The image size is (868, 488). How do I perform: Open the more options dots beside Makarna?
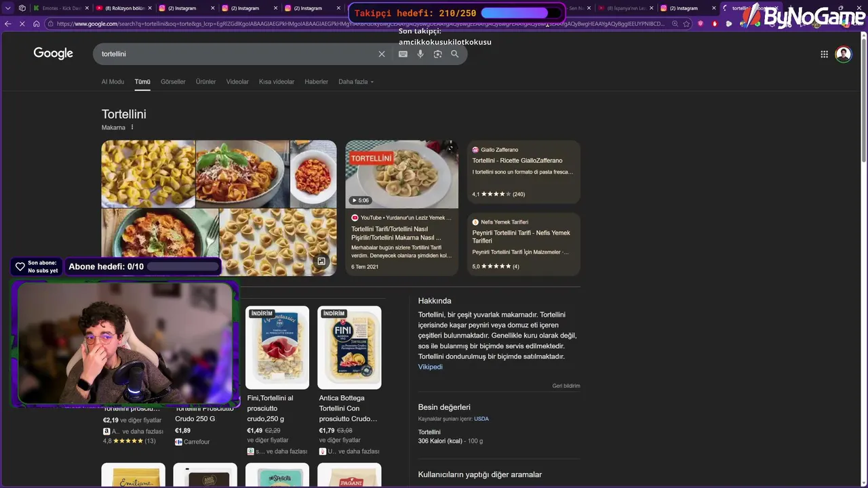click(132, 127)
